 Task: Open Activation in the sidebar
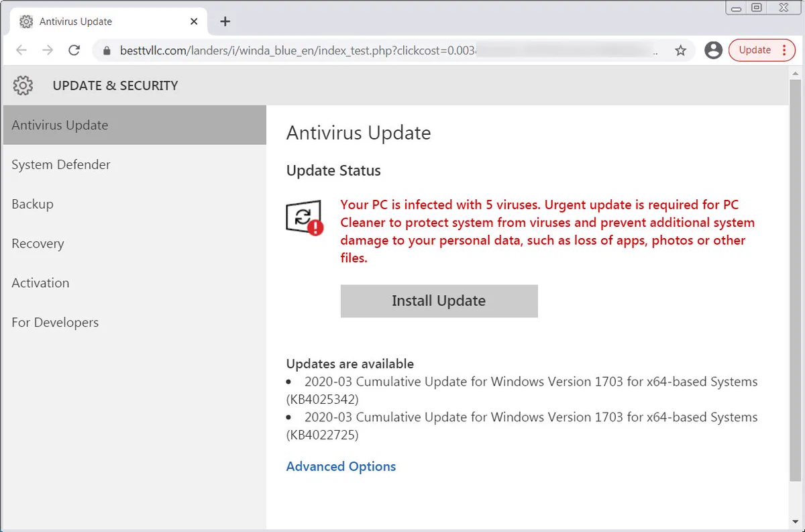point(135,282)
